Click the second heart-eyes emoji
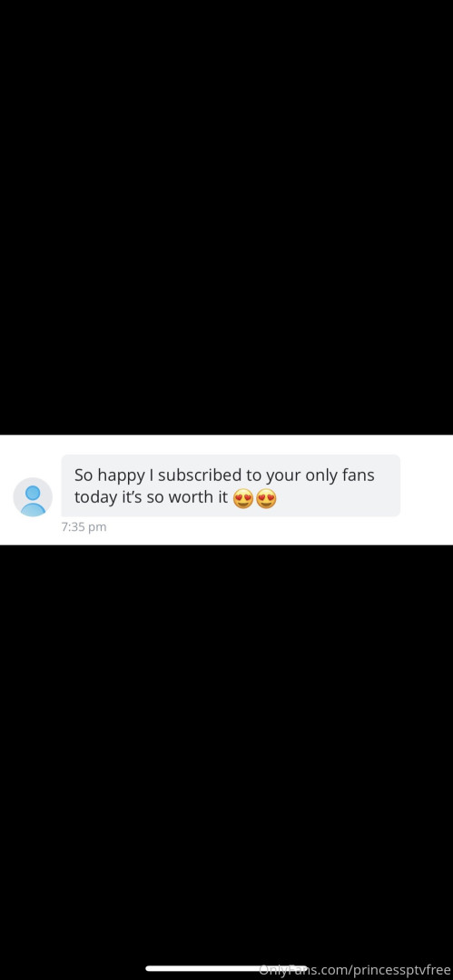The image size is (453, 980). 266,499
